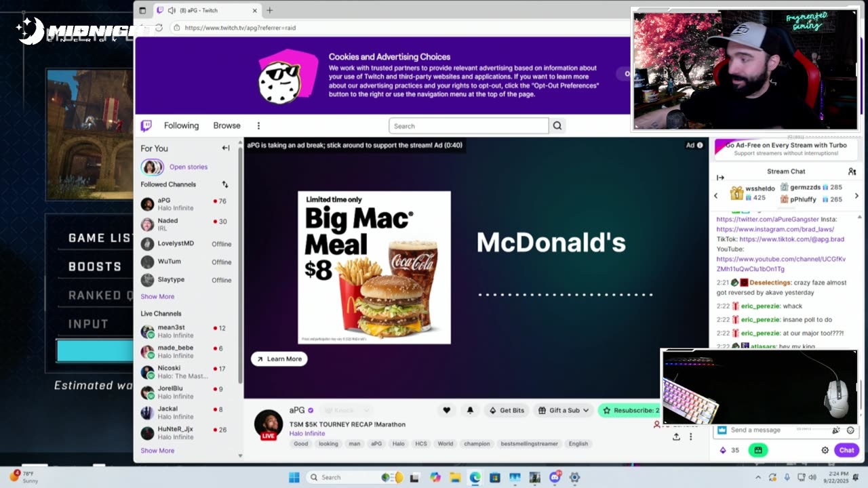This screenshot has width=868, height=488.
Task: Open the Halo Infinite category link
Action: click(307, 434)
